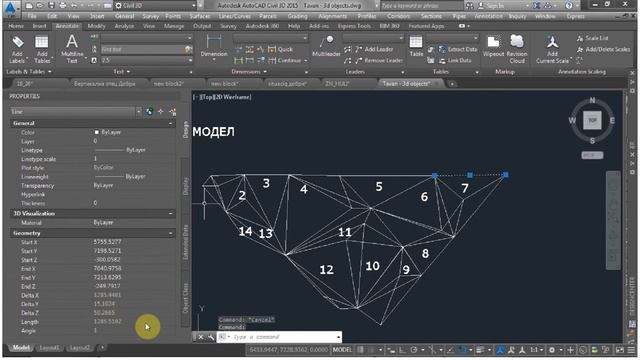Screen dimensions: 640x360
Task: Click Select Objects icon in Properties panel
Action: click(x=161, y=111)
